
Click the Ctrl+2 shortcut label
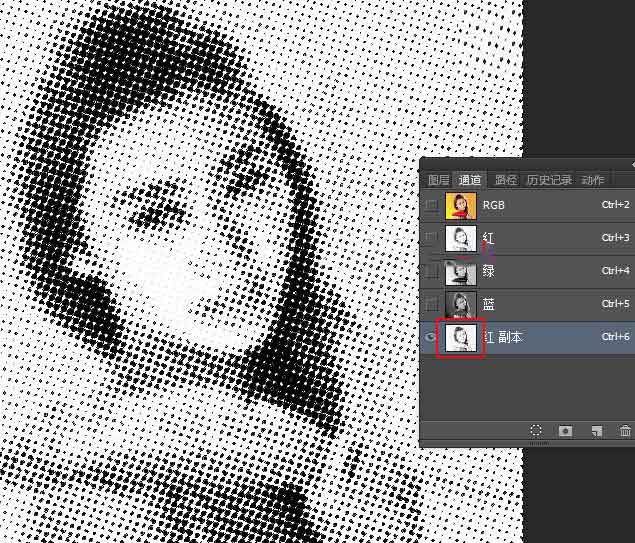(x=616, y=205)
